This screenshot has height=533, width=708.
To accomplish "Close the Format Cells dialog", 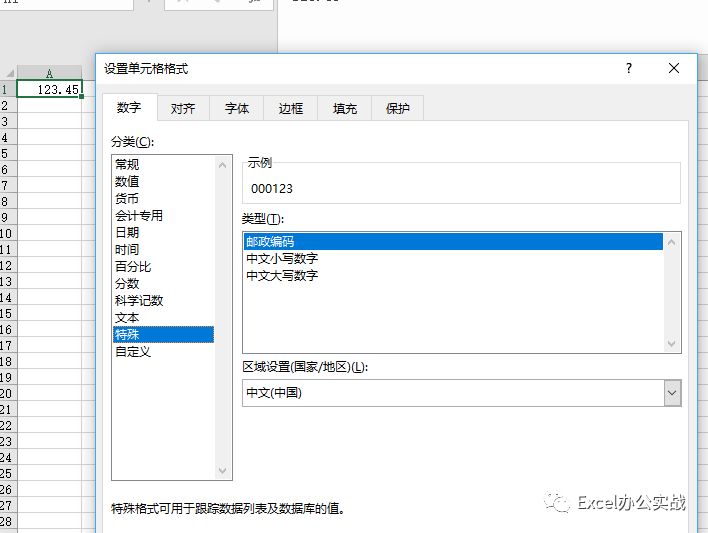I will [674, 68].
